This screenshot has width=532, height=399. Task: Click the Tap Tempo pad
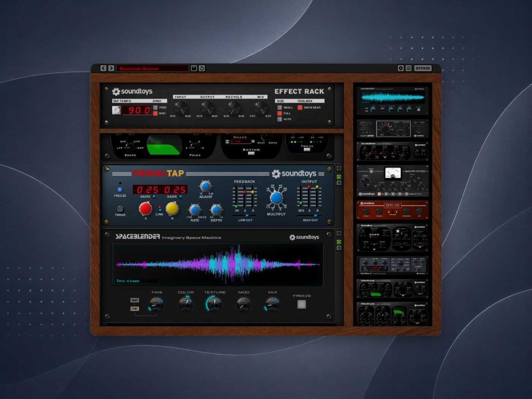coord(116,110)
